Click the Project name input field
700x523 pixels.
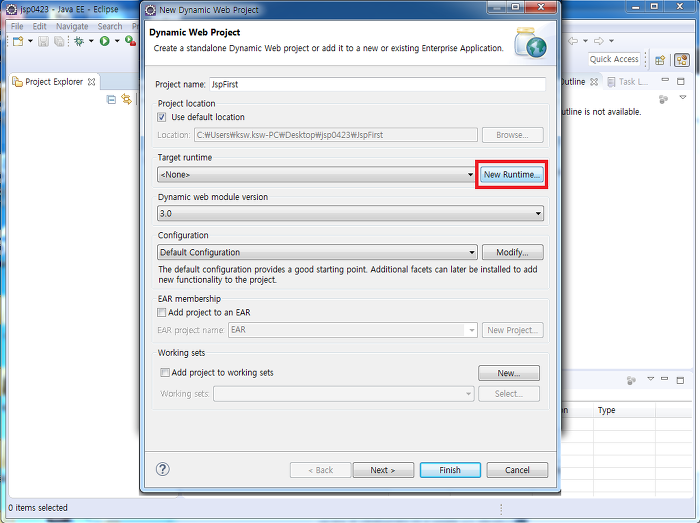coord(377,84)
